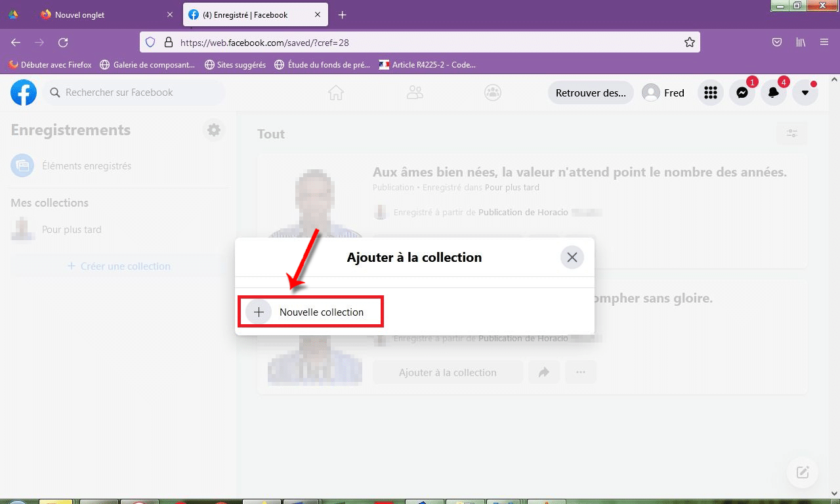
Task: Open the Facebook Home icon
Action: click(x=336, y=93)
